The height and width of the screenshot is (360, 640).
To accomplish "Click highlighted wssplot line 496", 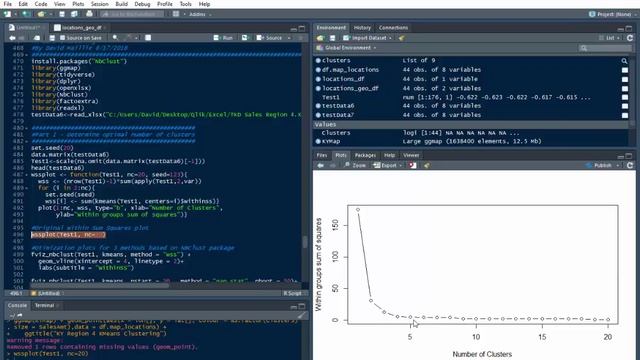I will (x=69, y=235).
